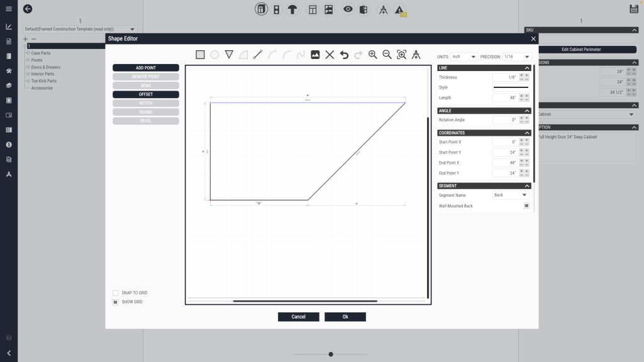This screenshot has height=362, width=644.
Task: Choose the straight line drawing tool
Action: pyautogui.click(x=257, y=55)
